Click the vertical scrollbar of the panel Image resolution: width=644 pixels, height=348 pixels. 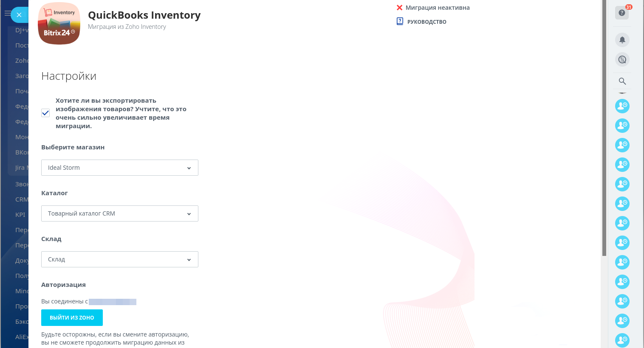[604, 127]
